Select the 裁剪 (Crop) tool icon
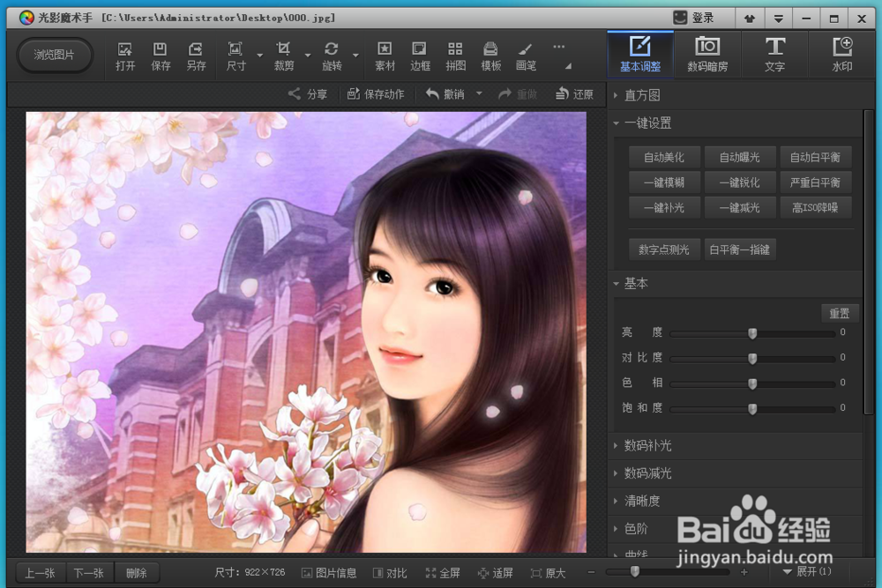882x588 pixels. pos(283,56)
